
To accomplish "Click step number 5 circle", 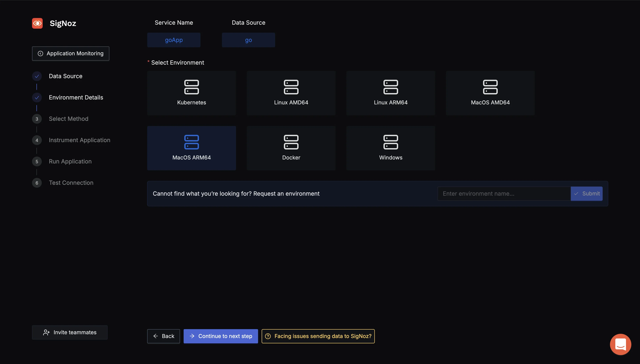I will 37,161.
